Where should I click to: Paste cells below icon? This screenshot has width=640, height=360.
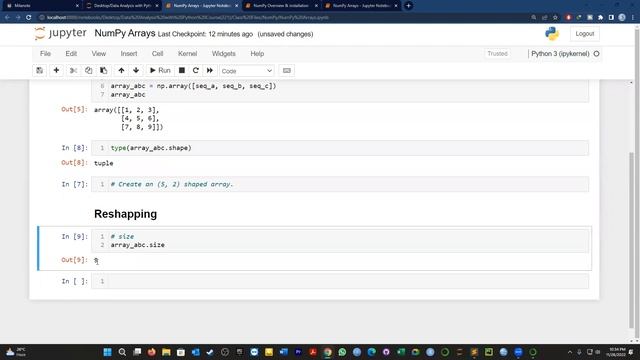pos(104,71)
